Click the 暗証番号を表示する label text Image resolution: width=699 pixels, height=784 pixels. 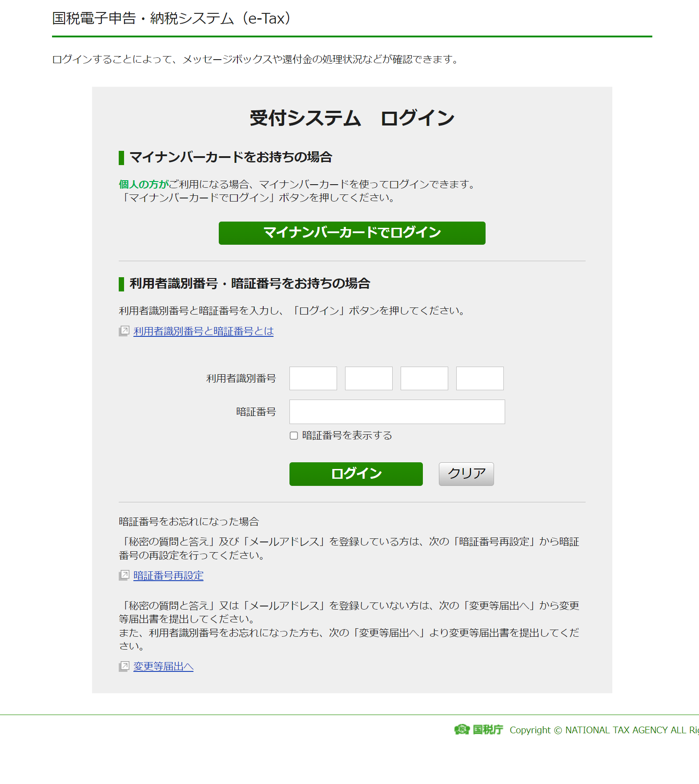(x=347, y=436)
